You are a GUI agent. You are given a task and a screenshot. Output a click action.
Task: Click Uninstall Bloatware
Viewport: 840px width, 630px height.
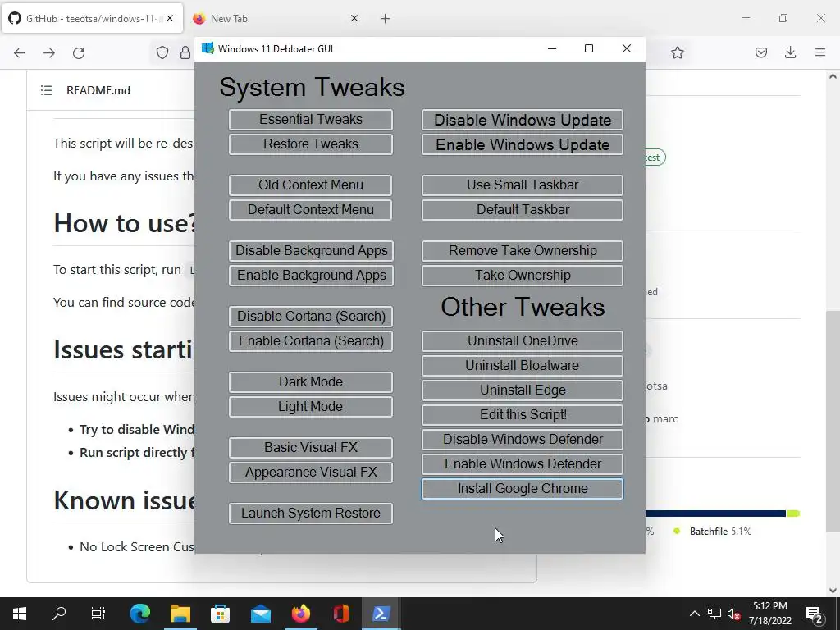[x=523, y=365]
